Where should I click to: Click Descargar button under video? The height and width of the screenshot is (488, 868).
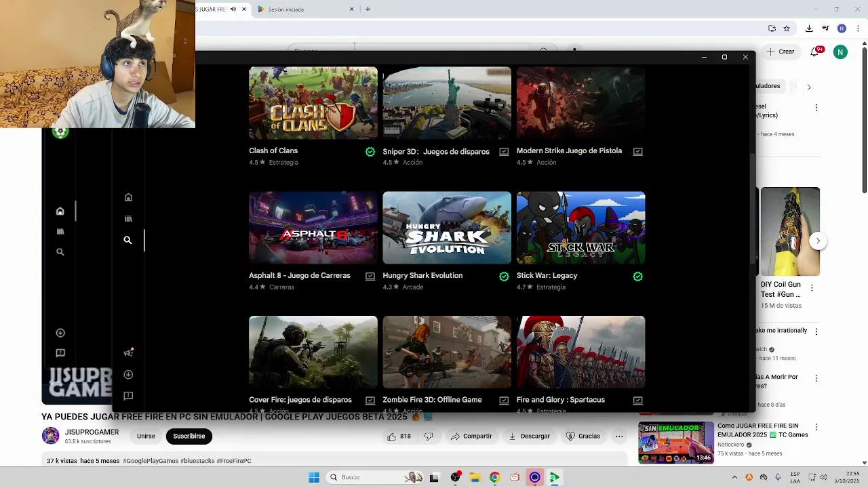[530, 436]
